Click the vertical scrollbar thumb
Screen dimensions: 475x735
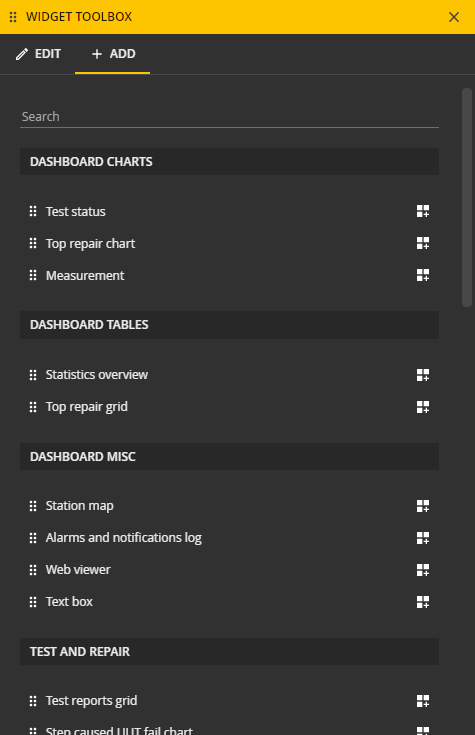click(x=467, y=197)
